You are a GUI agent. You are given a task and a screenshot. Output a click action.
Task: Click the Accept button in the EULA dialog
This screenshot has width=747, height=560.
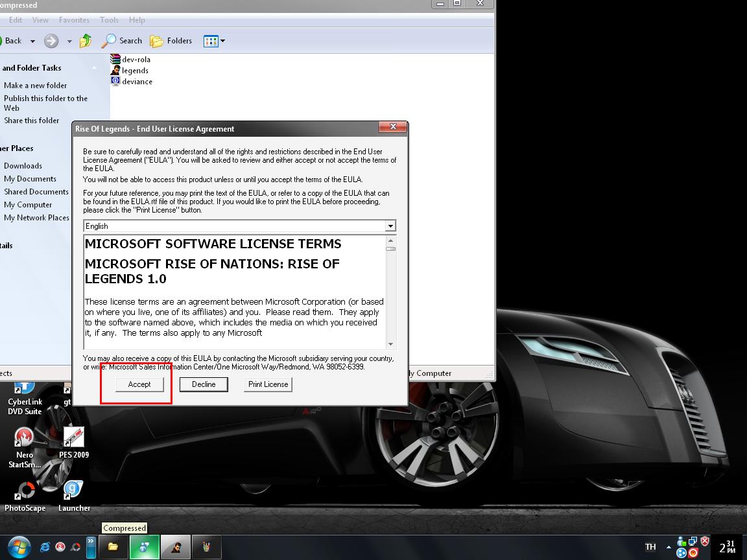[139, 384]
